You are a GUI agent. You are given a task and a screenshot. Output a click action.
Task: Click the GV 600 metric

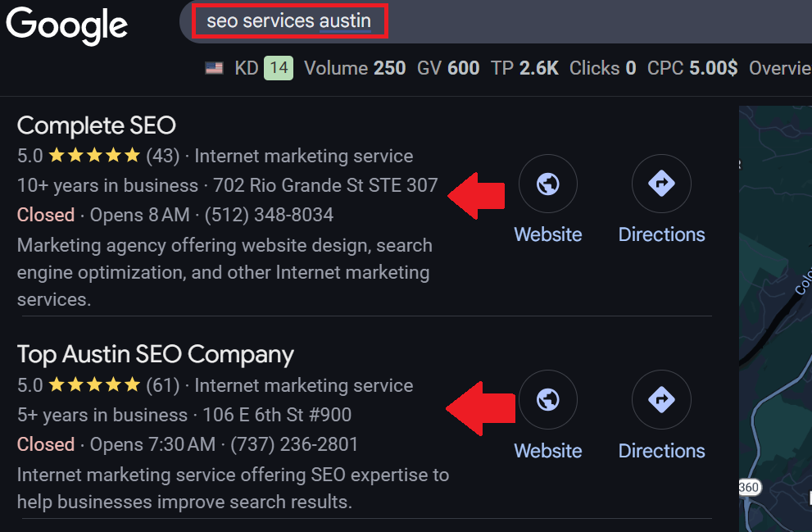point(448,68)
